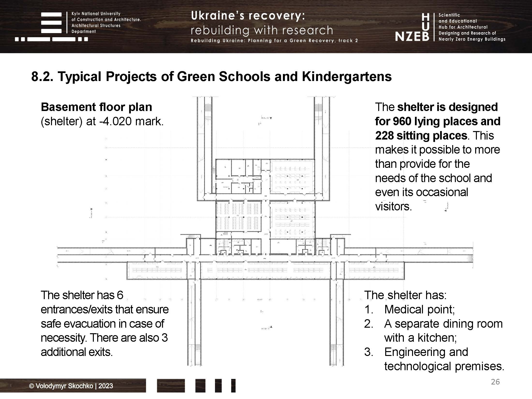Click "(shelter) at -4.020 mark." text

click(102, 121)
